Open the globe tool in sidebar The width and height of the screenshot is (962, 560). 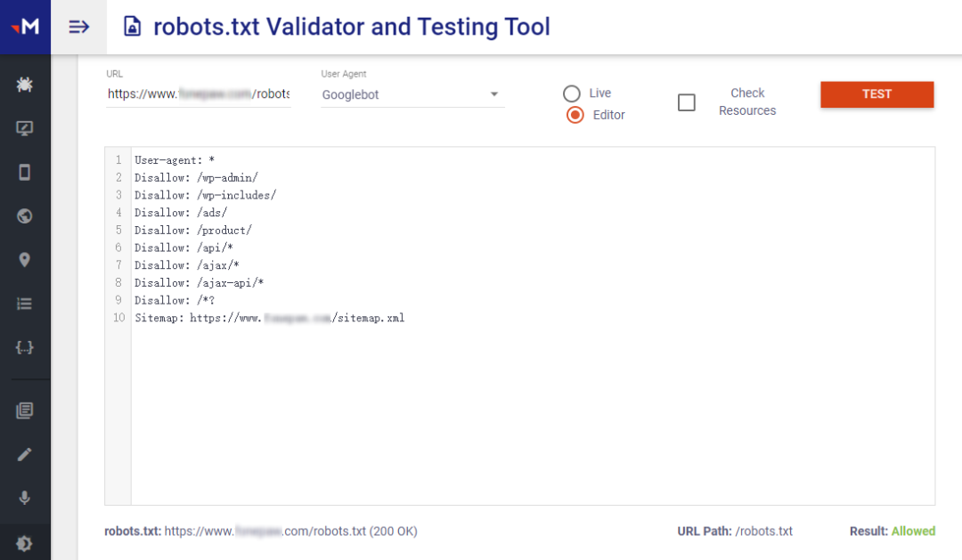tap(25, 216)
